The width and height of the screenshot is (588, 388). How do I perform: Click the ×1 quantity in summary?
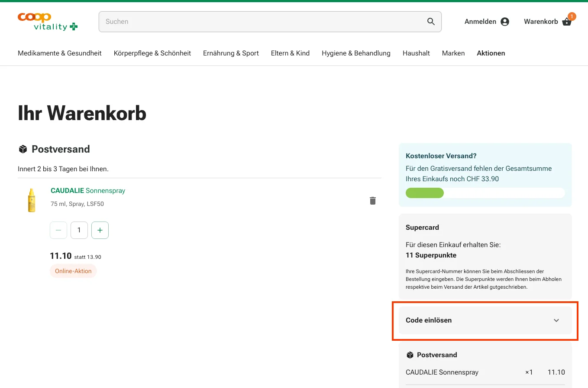tap(529, 372)
